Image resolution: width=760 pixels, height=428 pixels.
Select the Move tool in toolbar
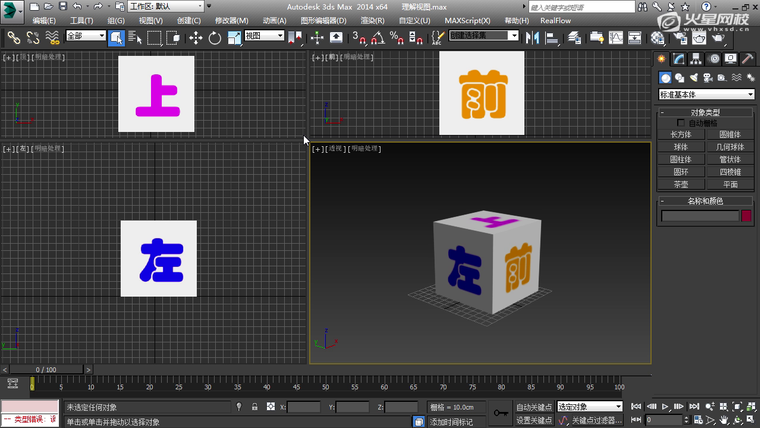195,37
